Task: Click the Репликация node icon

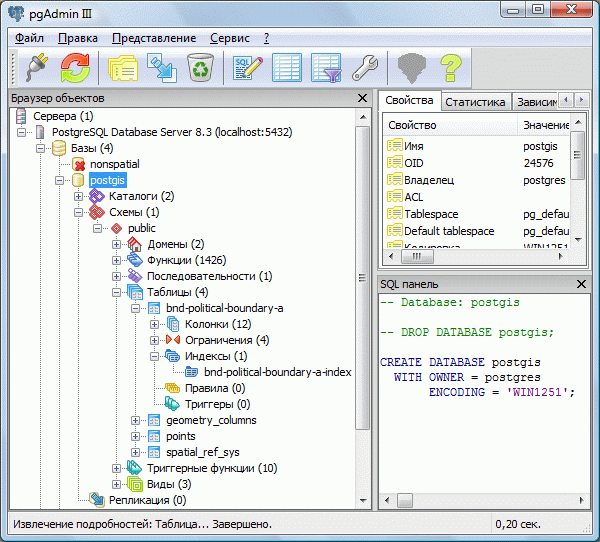Action: pyautogui.click(x=97, y=500)
